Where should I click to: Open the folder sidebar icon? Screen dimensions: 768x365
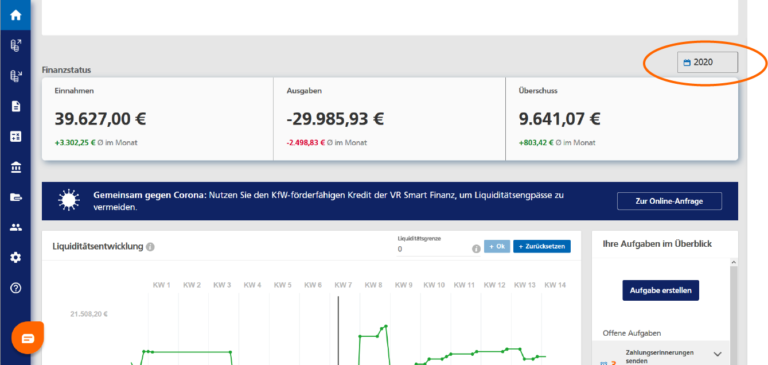click(x=16, y=197)
